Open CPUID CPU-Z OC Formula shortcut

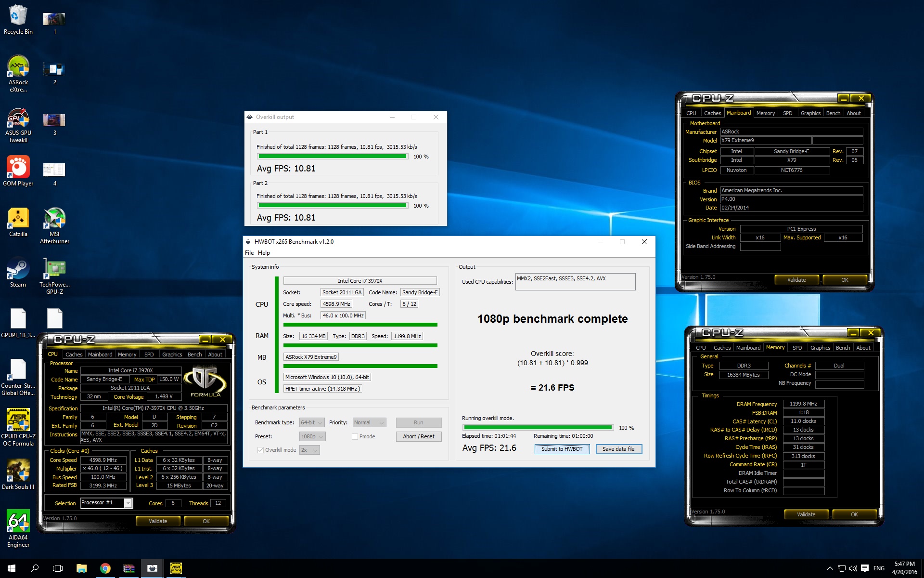coord(18,428)
